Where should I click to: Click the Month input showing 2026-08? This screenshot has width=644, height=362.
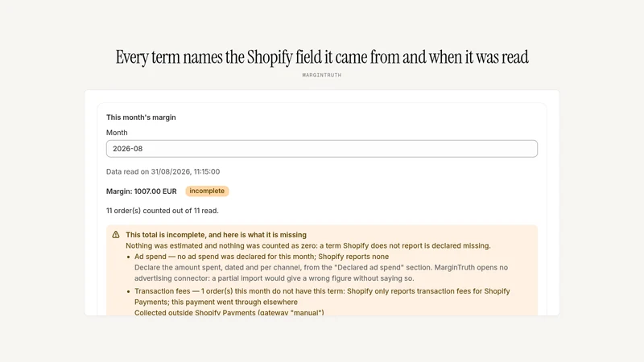(321, 149)
